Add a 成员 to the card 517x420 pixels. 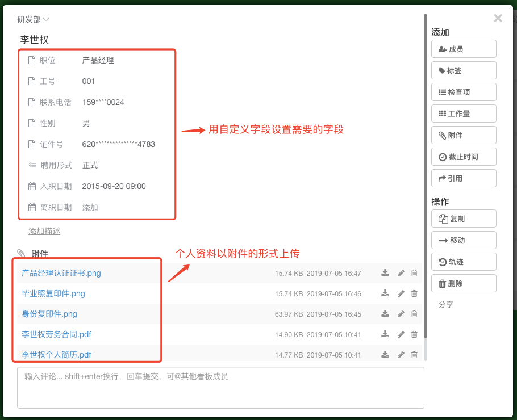point(464,49)
